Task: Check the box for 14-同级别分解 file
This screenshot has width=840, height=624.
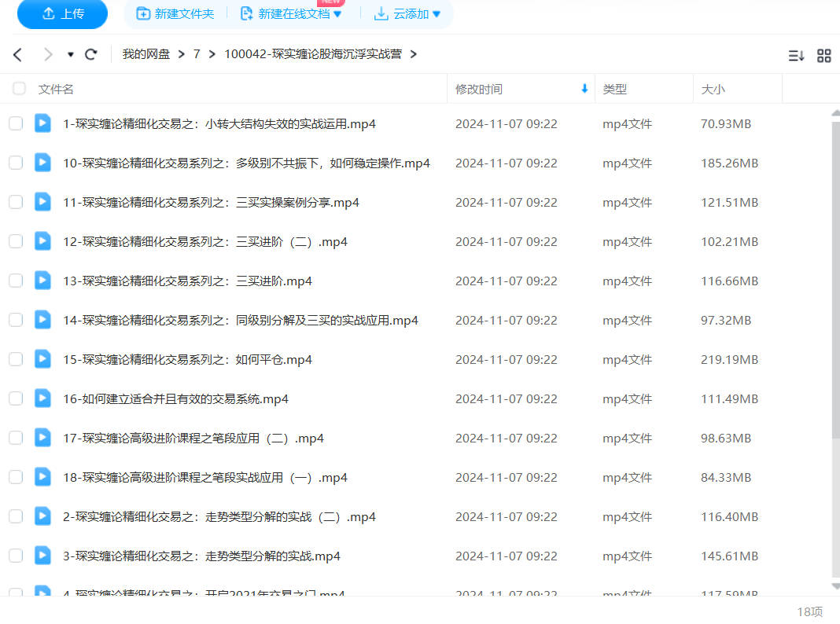Action: [16, 320]
